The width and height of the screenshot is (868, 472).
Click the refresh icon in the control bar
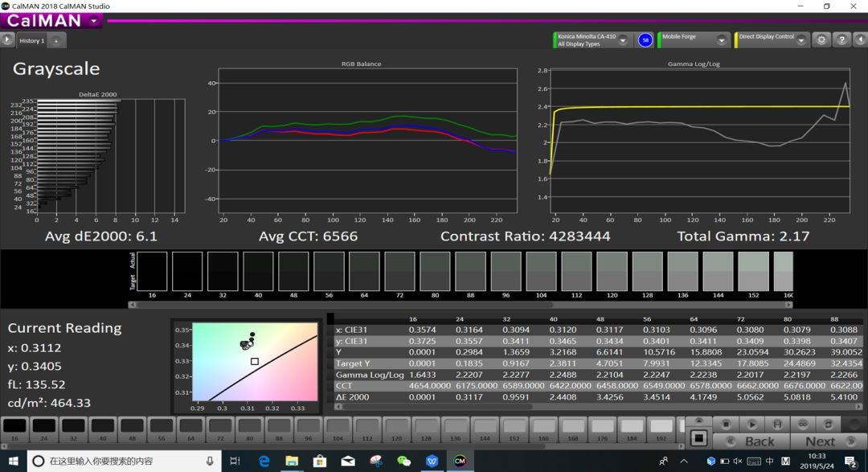point(829,424)
